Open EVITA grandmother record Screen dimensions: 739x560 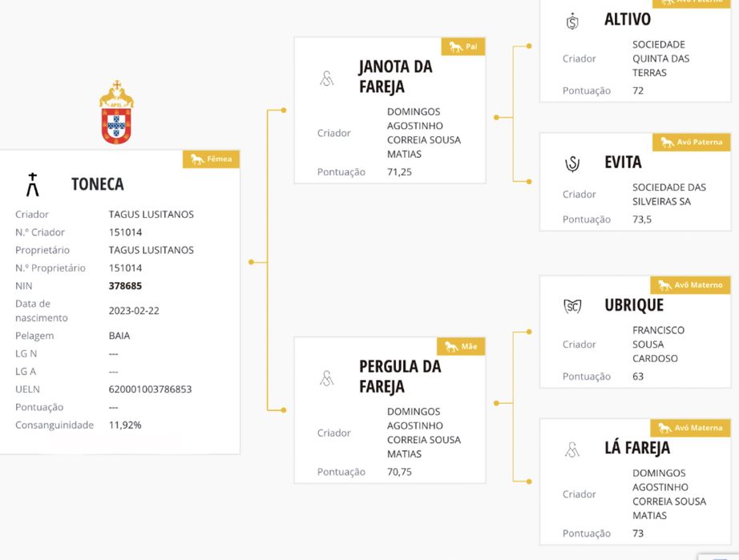pyautogui.click(x=623, y=163)
